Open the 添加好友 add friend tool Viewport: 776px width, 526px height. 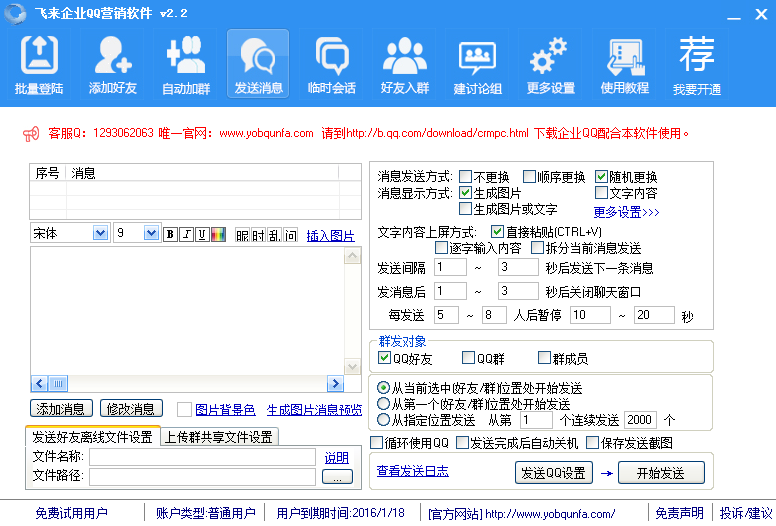(x=110, y=65)
